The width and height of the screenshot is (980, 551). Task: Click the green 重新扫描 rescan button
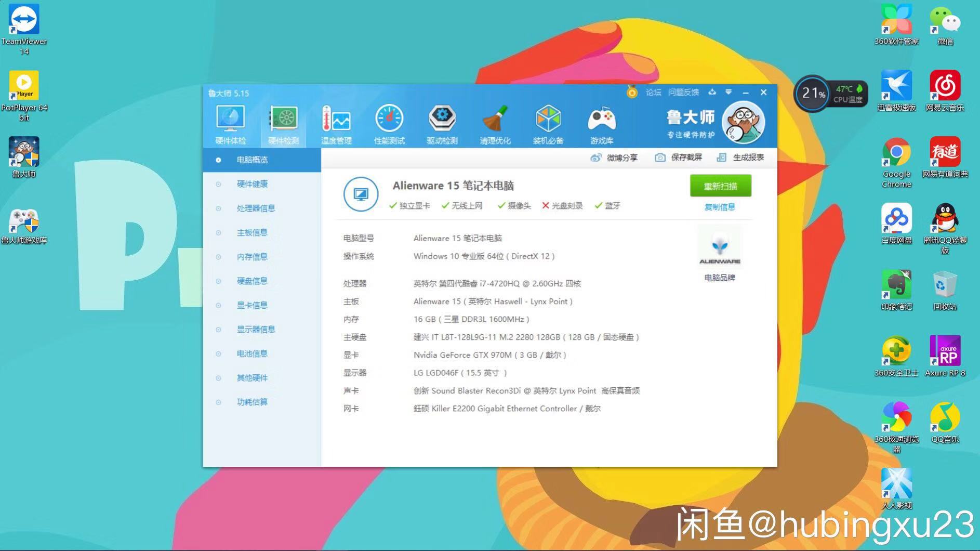coord(720,186)
